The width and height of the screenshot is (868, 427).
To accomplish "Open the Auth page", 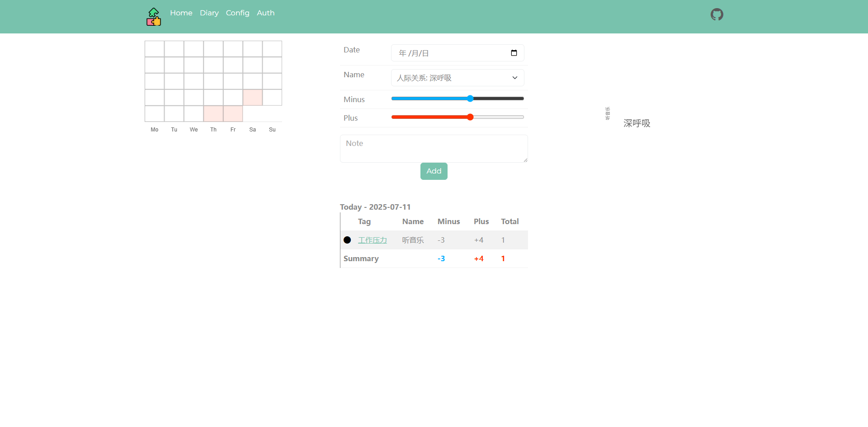I will (x=266, y=13).
